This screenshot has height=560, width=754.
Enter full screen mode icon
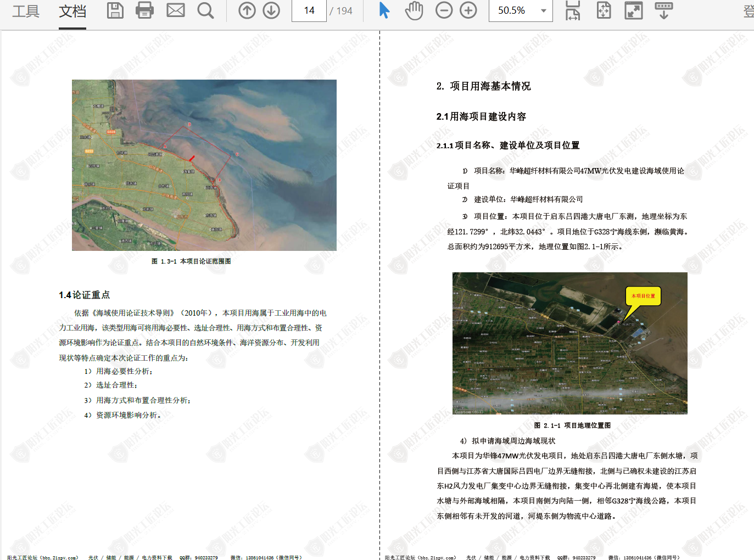pos(634,10)
